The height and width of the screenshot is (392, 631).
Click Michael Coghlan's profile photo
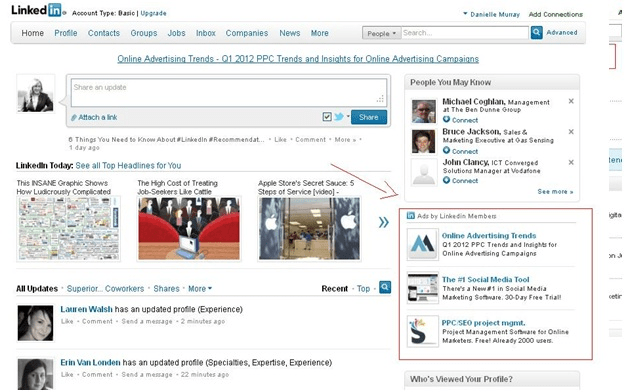423,111
